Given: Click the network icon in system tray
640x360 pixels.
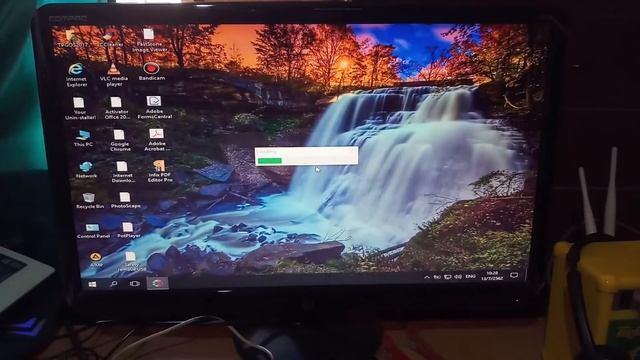Looking at the screenshot, I should pos(448,277).
